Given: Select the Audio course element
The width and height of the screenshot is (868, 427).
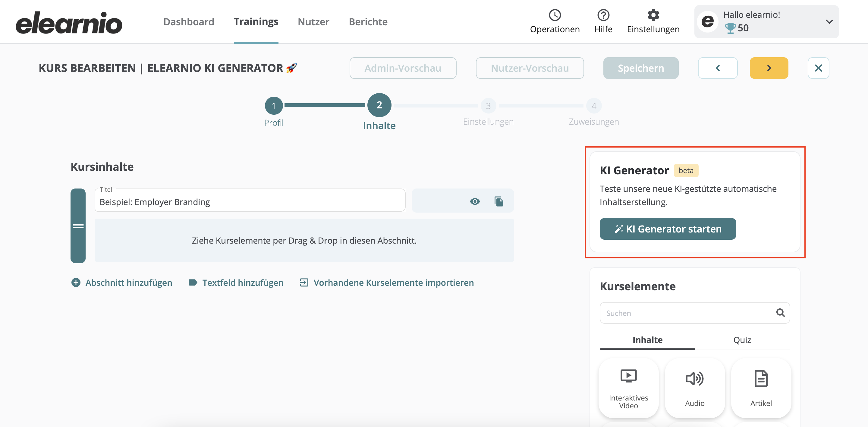Looking at the screenshot, I should (x=694, y=388).
